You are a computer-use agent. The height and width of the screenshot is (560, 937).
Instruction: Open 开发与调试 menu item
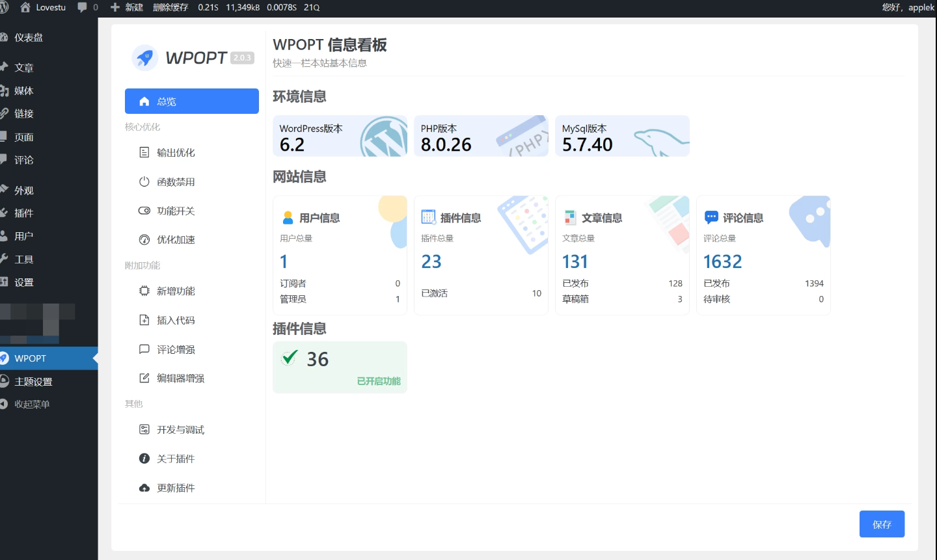(x=180, y=430)
